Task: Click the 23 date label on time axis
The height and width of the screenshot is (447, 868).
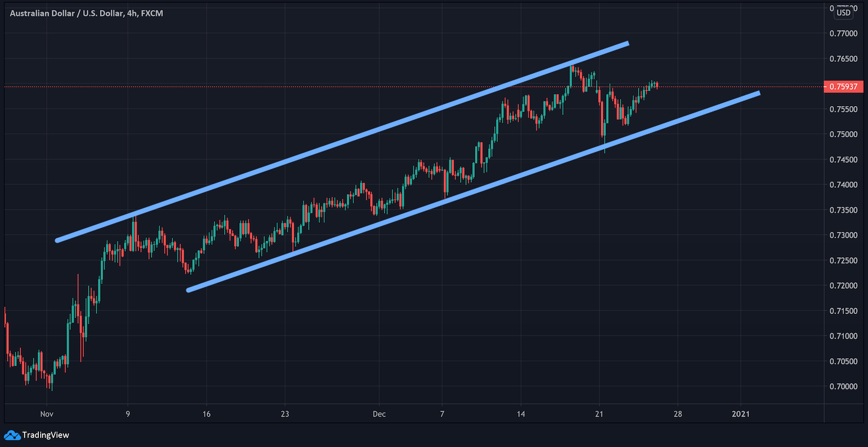Action: pos(285,414)
